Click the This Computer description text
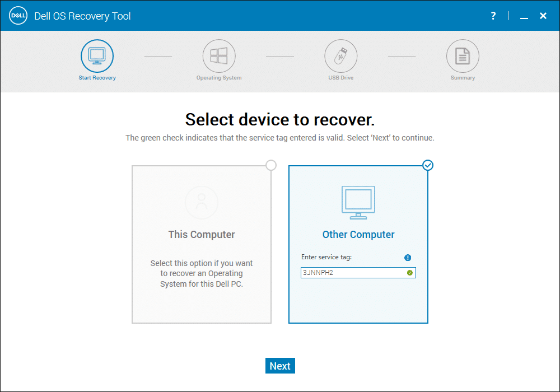This screenshot has height=392, width=560. pyautogui.click(x=202, y=273)
